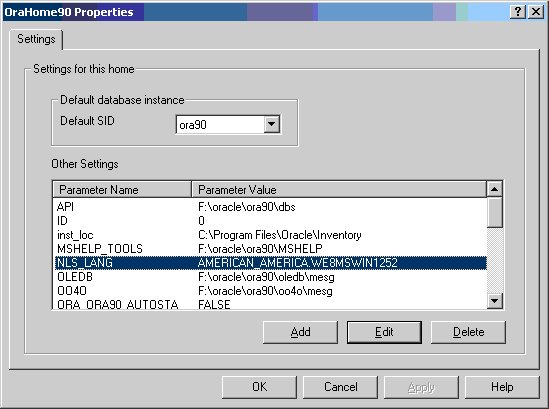Viewport: 549px width, 409px height.
Task: Select the inst_loc parameter row
Action: (270, 235)
